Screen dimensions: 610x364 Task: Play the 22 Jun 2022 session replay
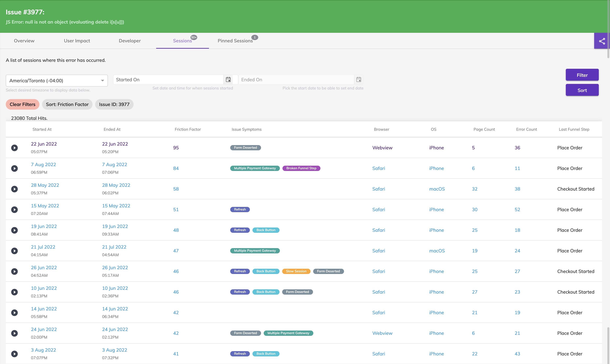15,147
